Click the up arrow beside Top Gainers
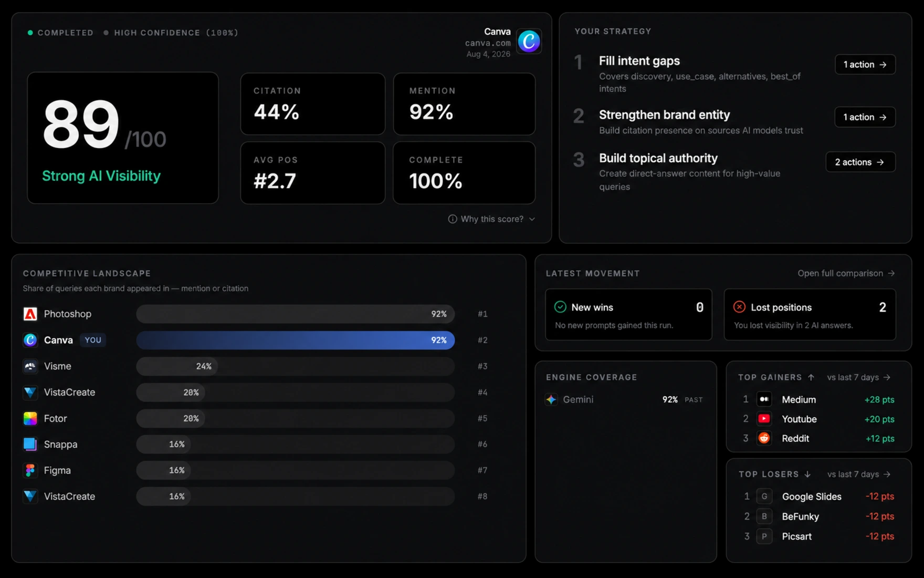This screenshot has height=578, width=924. point(811,377)
